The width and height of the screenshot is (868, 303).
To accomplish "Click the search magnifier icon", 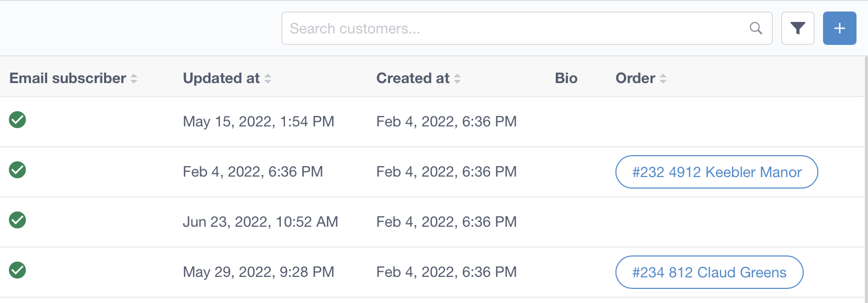I will coord(756,28).
